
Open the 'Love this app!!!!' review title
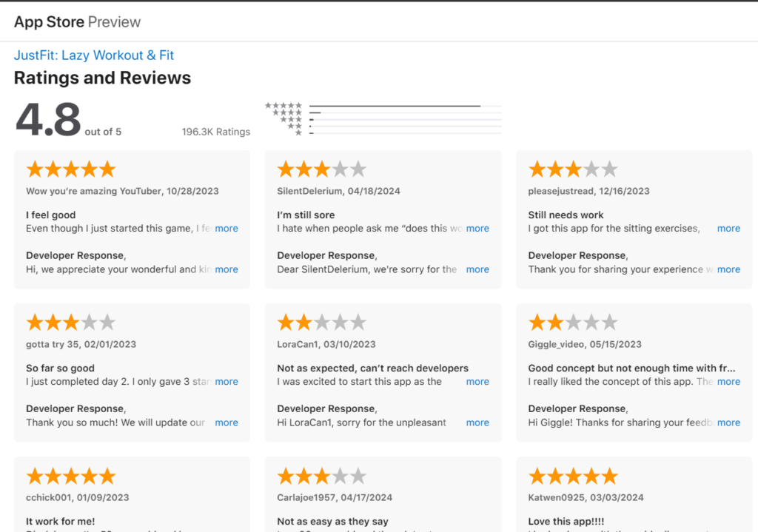(566, 522)
